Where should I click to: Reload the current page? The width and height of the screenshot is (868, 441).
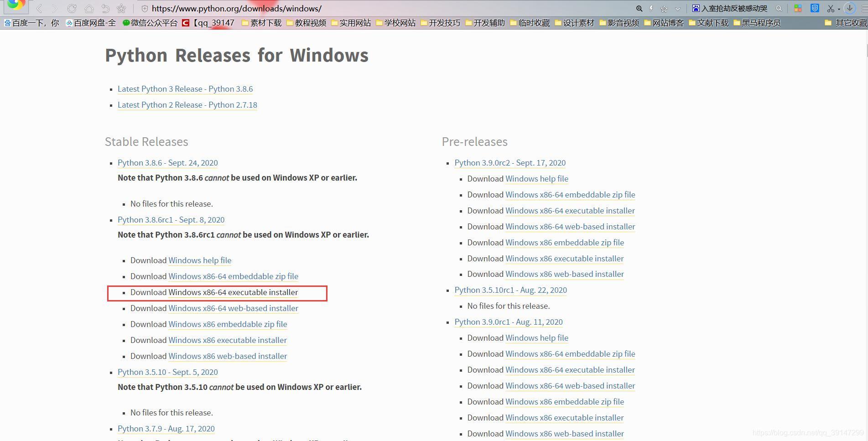(x=72, y=9)
